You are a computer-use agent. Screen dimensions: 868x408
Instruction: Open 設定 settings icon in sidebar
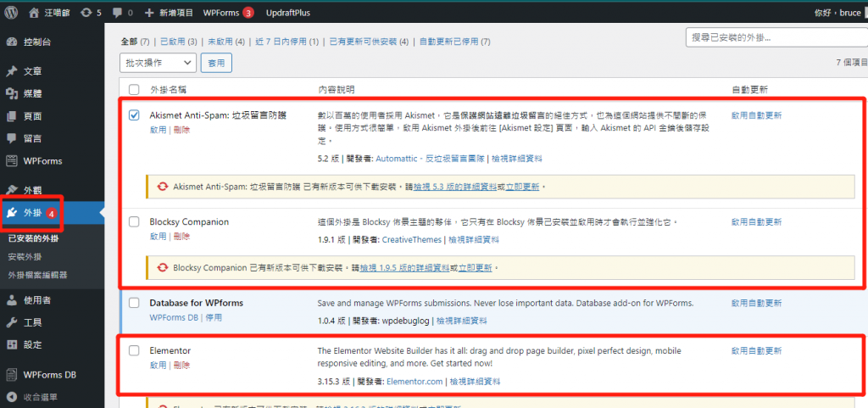click(12, 344)
